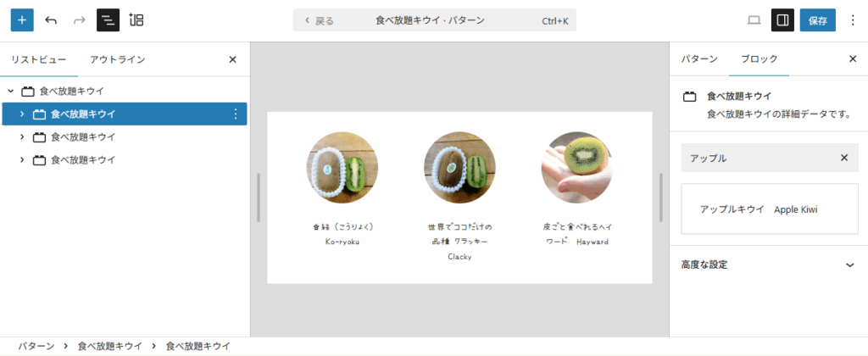Open options for selected 食べ放題キウイ block
The height and width of the screenshot is (356, 868).
point(236,114)
